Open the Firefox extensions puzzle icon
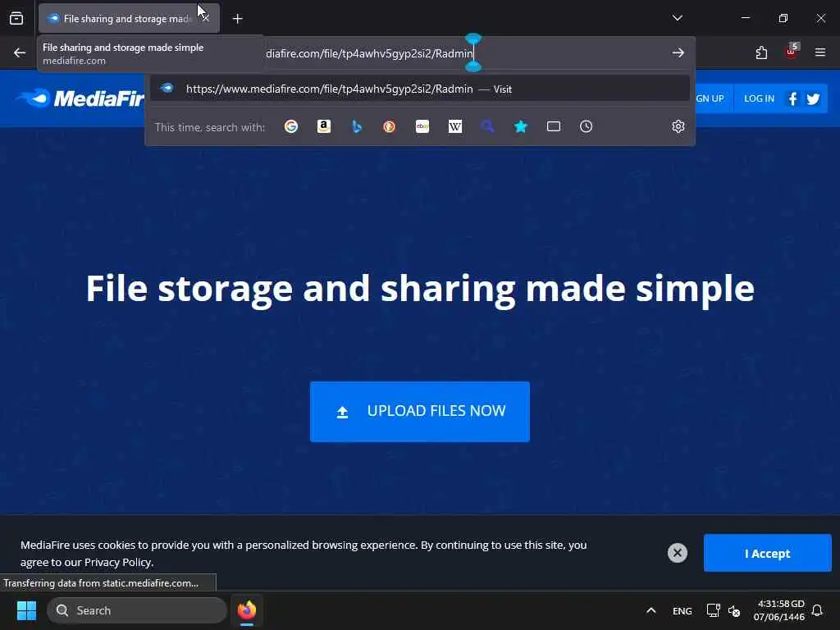 (761, 52)
